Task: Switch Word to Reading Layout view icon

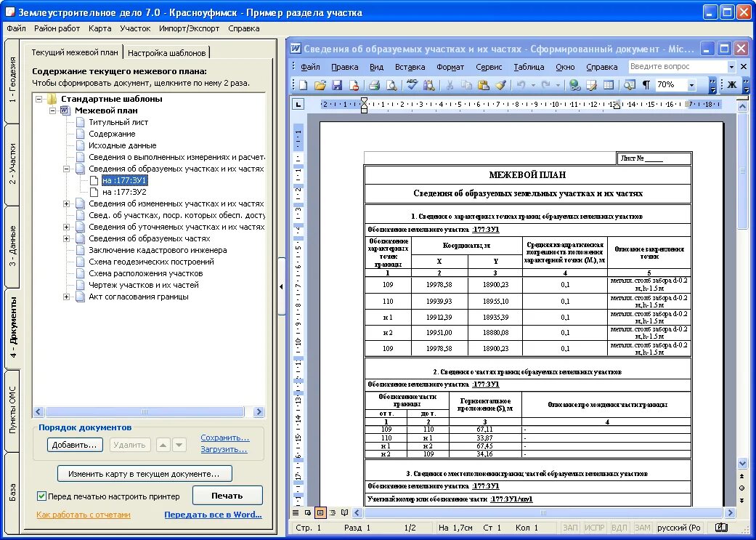Action: [x=344, y=512]
